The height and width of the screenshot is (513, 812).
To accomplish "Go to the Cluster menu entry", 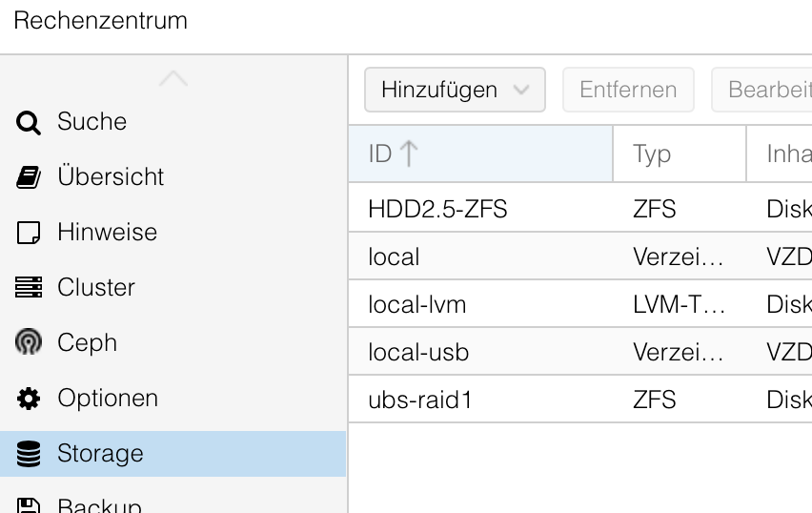I will [95, 288].
